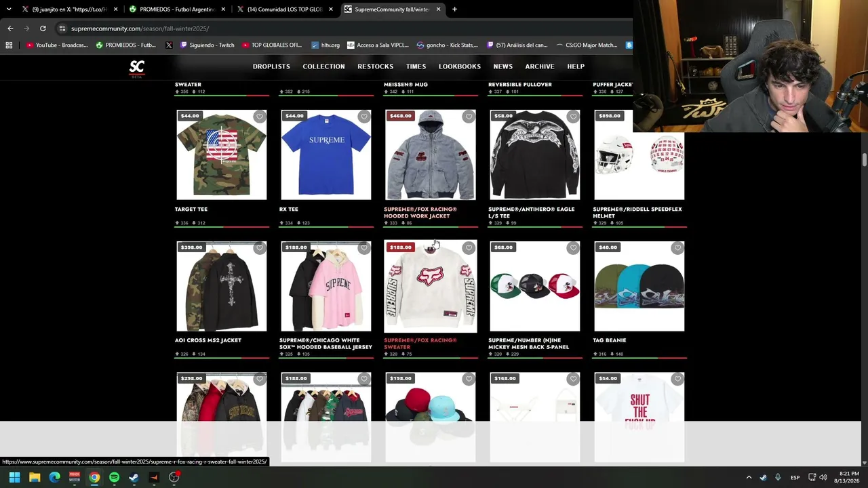Open Google Chrome from the taskbar

click(94, 477)
